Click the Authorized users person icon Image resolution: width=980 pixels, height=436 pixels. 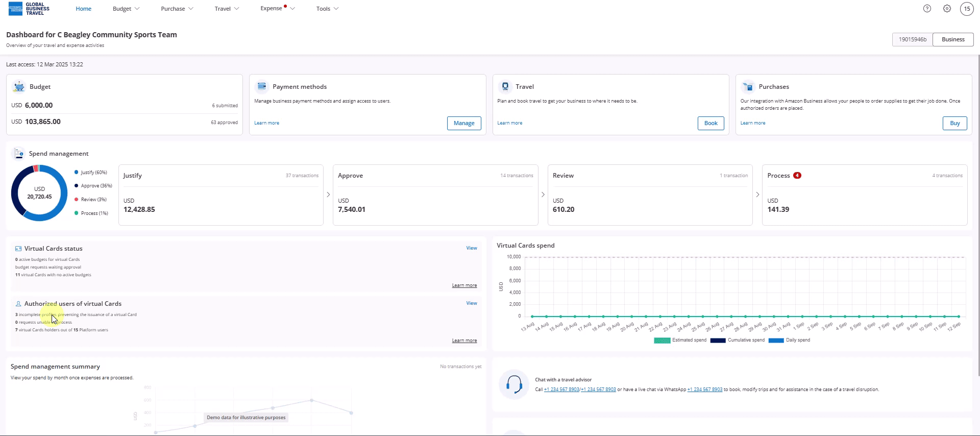point(18,304)
